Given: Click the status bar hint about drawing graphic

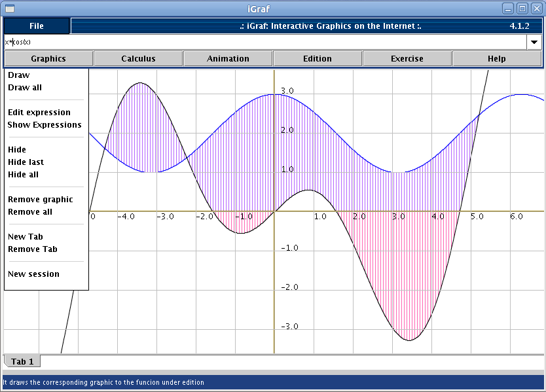Looking at the screenshot, I should (103, 382).
